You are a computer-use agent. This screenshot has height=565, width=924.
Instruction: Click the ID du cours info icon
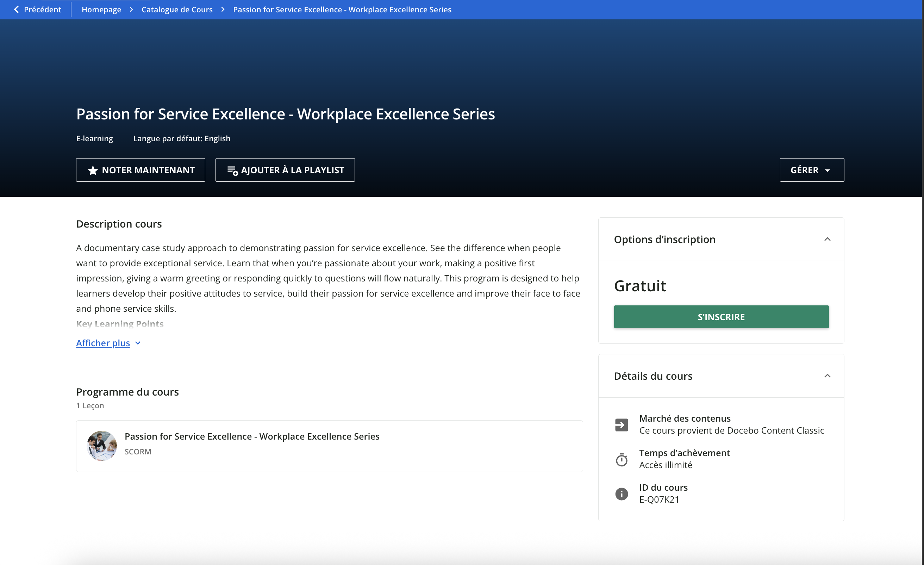tap(621, 494)
